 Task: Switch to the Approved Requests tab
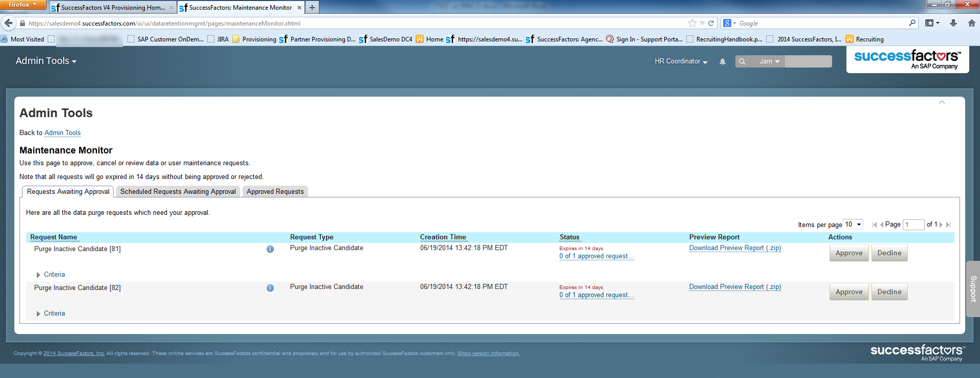tap(275, 192)
